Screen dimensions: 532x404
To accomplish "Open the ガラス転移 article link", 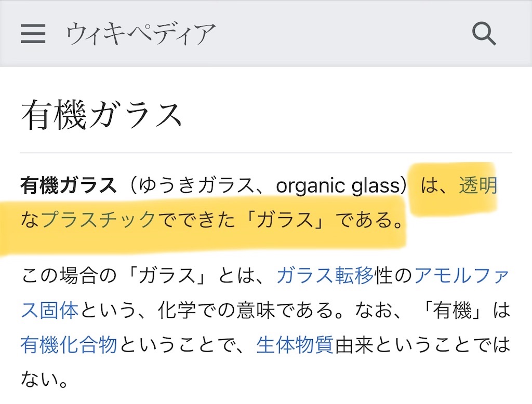I will tap(325, 275).
